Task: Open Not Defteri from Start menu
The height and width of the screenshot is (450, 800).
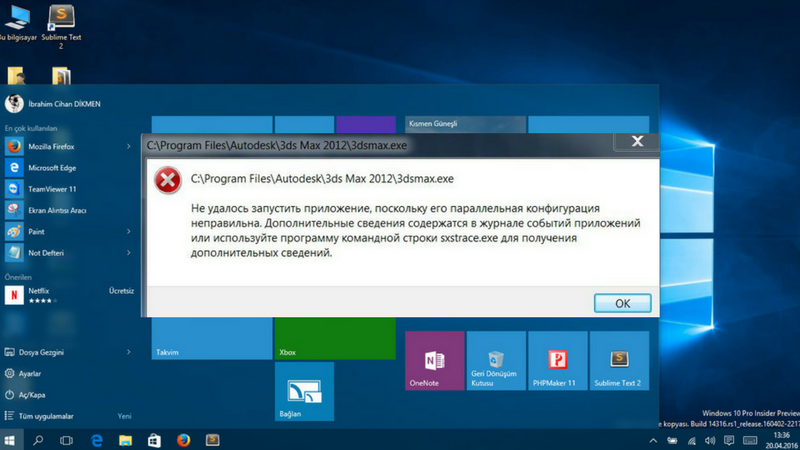Action: tap(68, 253)
